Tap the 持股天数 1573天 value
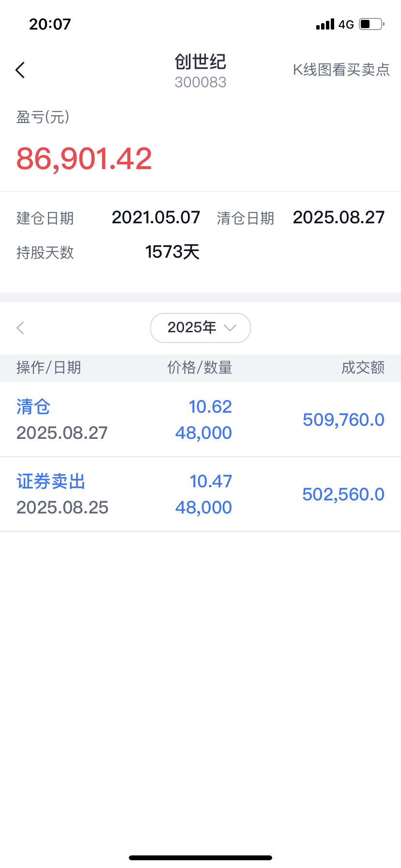The image size is (401, 868). [x=172, y=252]
